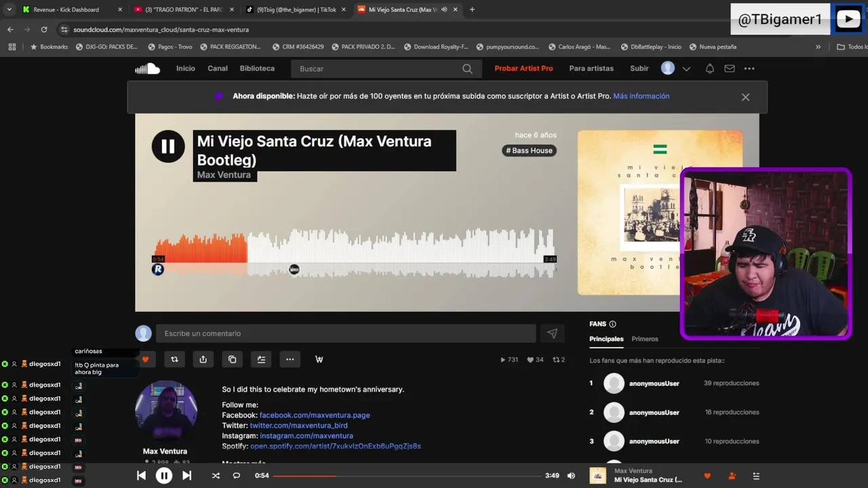Click Subir to upload
Image resolution: width=868 pixels, height=488 pixels.
(639, 68)
